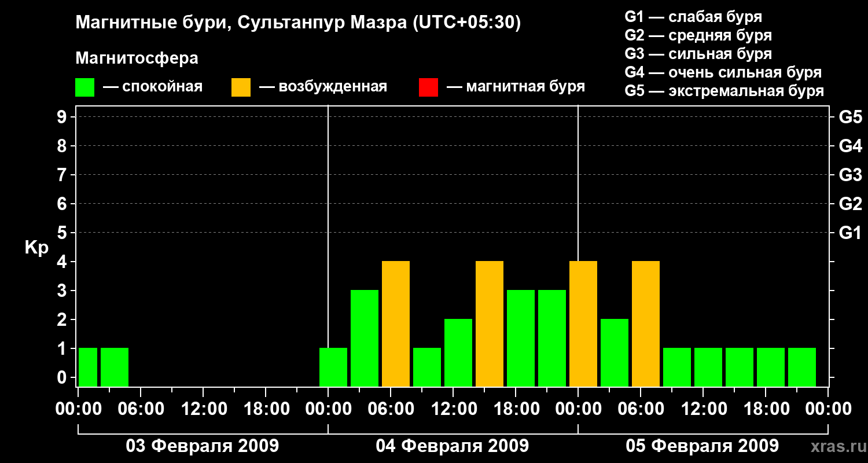Image resolution: width=868 pixels, height=463 pixels.
Task: Click the orange Kp 4 bar at midnight 05 Февраля
Action: 583,324
